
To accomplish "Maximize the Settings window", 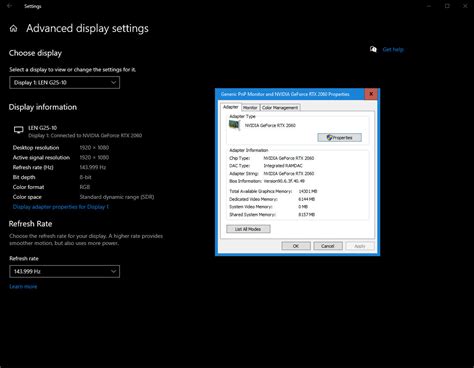I will [447, 6].
